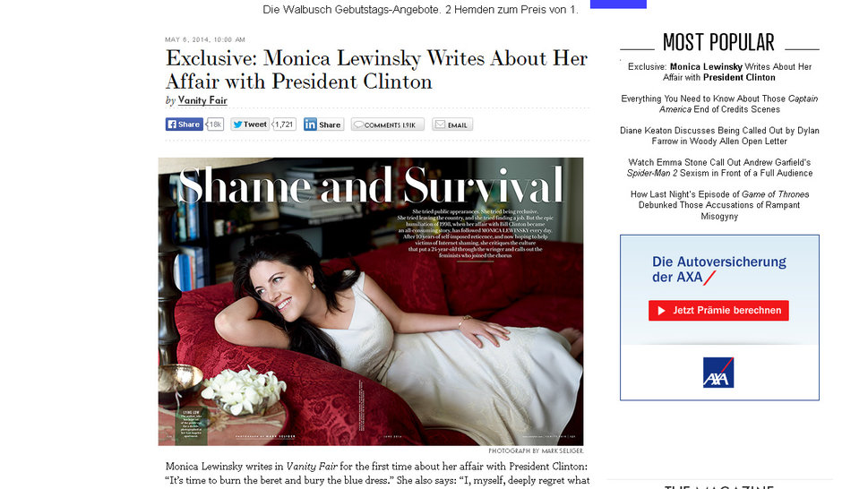Click the blue button in the top banner

(618, 4)
